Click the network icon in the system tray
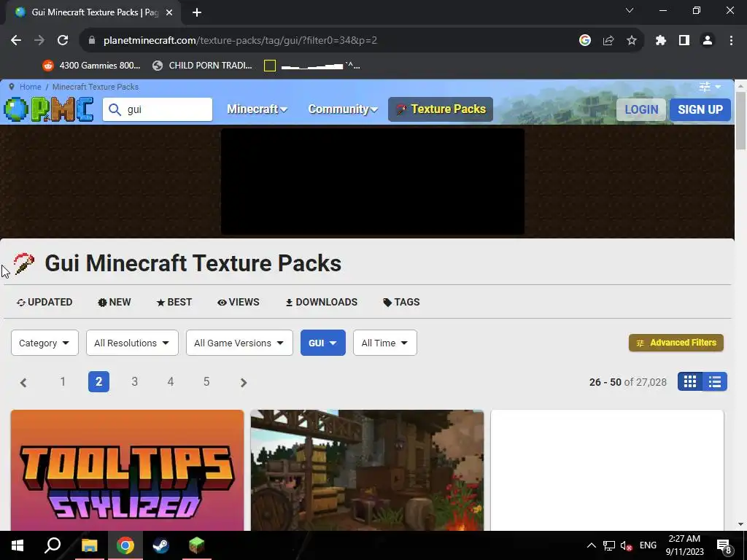 (x=609, y=545)
